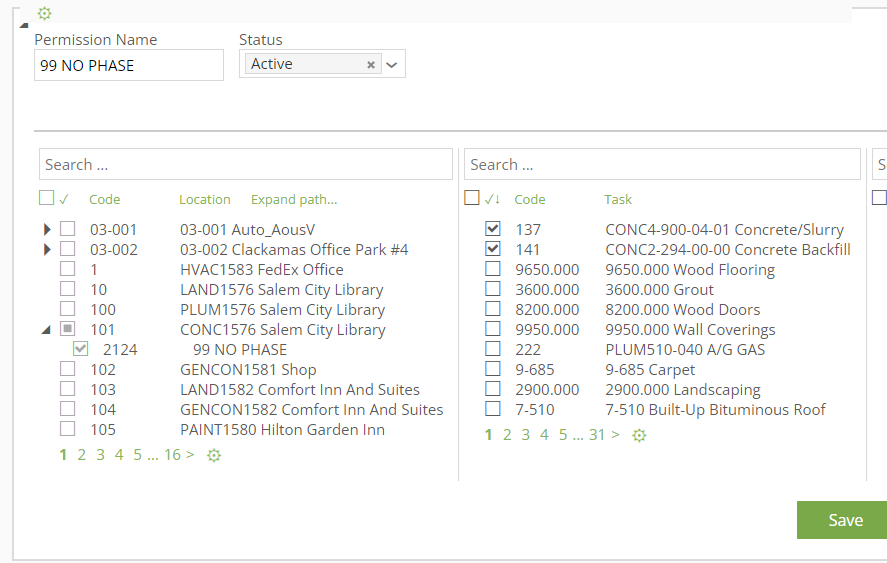
Task: Sort by Location column header
Action: 205,199
